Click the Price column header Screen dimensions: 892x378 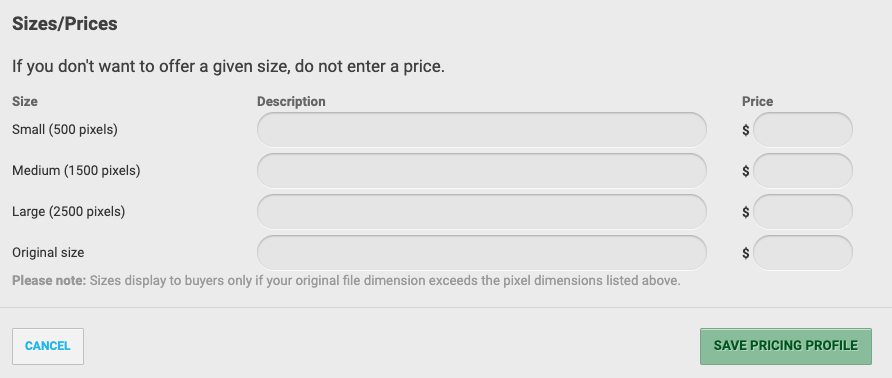click(757, 101)
